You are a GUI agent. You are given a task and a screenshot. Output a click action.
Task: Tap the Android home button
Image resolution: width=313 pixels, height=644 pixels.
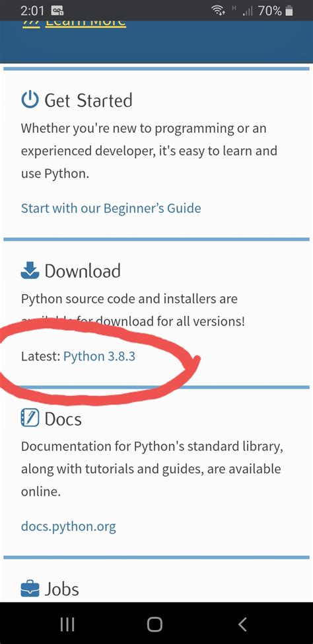click(155, 624)
